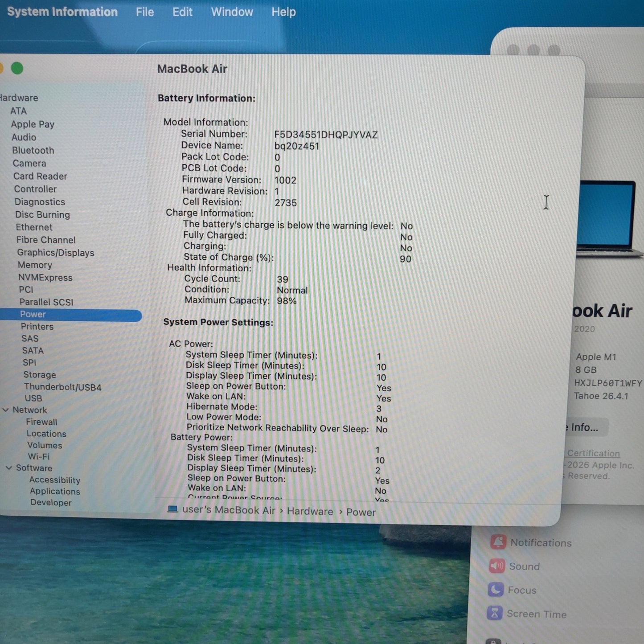The height and width of the screenshot is (644, 644).
Task: Select PCI in the sidebar
Action: coord(26,290)
